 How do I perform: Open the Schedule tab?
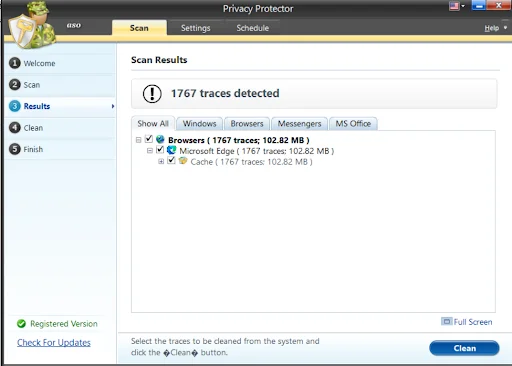253,28
